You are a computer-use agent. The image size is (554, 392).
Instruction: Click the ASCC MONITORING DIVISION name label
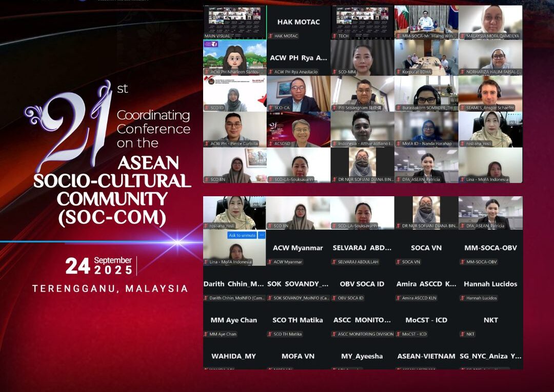pos(366,334)
